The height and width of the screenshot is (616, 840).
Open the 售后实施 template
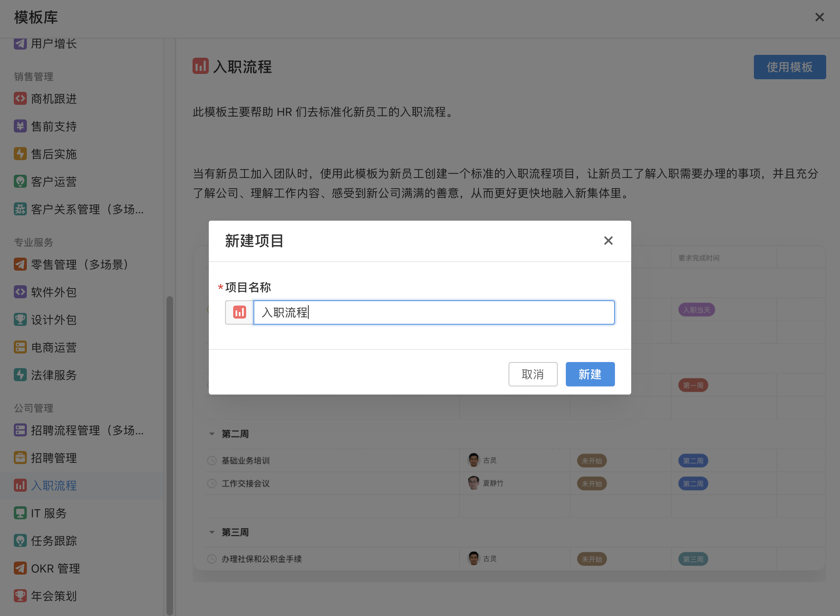pos(54,154)
